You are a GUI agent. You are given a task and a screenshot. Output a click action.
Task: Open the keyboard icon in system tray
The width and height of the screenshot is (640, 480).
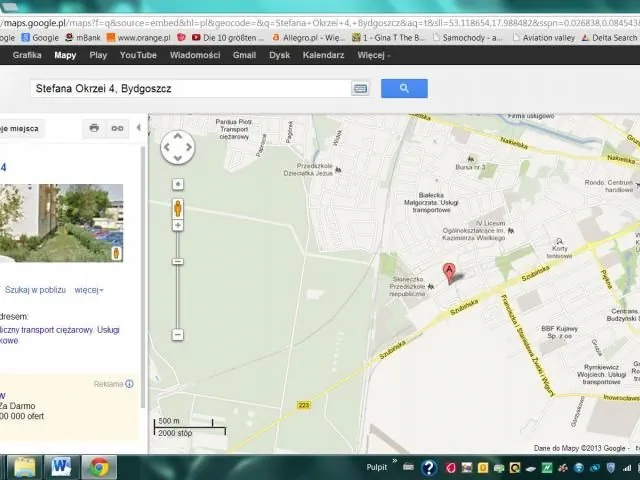click(408, 467)
